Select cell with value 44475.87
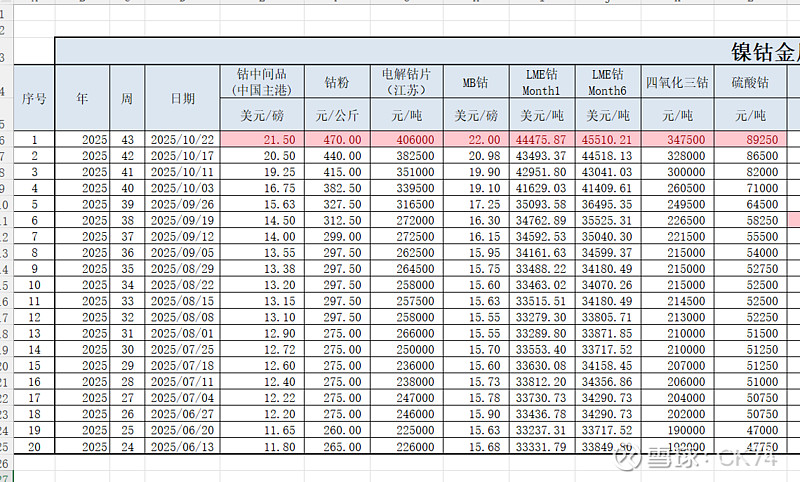This screenshot has width=800, height=482. point(542,139)
